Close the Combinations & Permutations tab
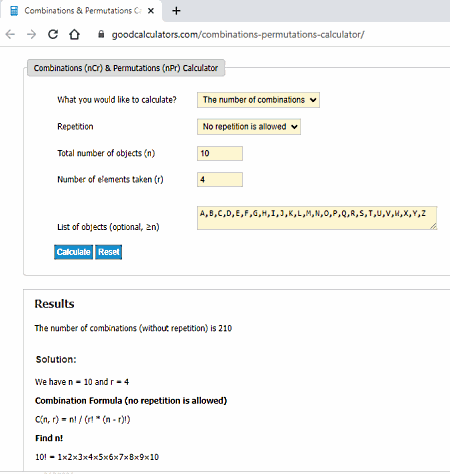The image size is (450, 474). coord(151,11)
